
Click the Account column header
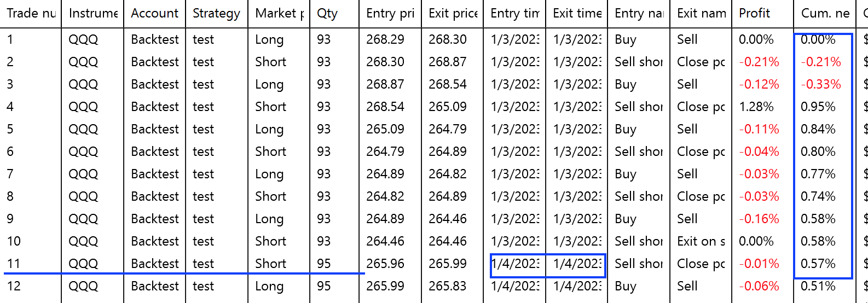coord(155,13)
